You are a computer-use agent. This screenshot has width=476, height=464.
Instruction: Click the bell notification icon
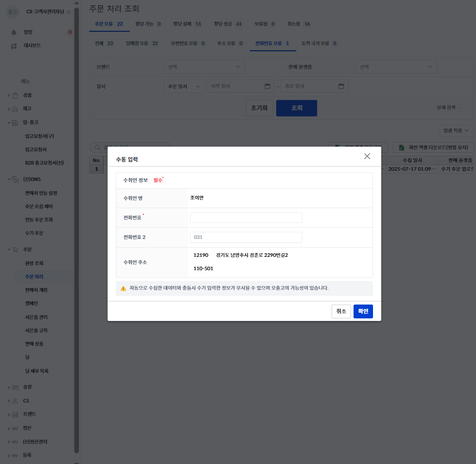click(14, 32)
